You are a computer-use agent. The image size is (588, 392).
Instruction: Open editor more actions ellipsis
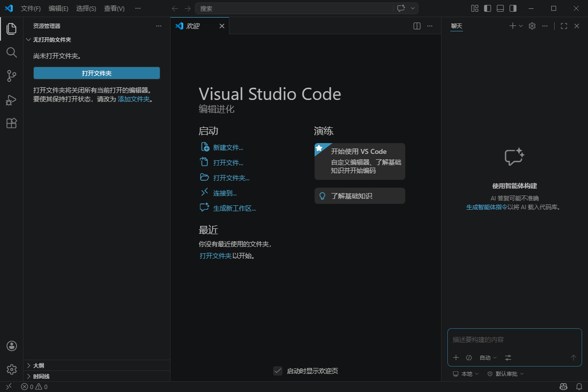point(430,26)
